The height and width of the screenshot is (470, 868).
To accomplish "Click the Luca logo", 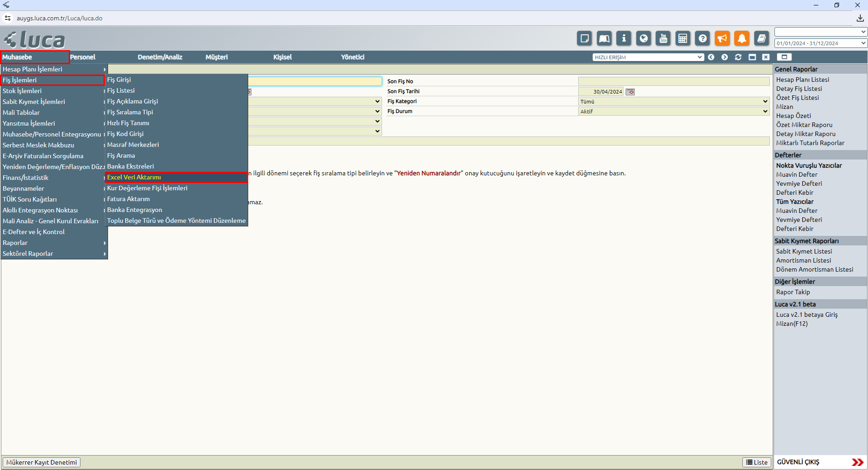I will pyautogui.click(x=34, y=40).
